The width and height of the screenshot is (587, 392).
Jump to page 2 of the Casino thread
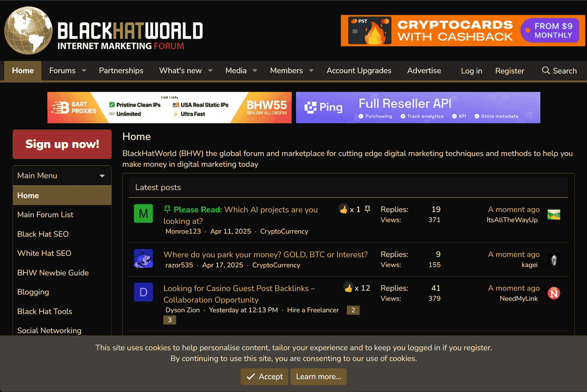(352, 310)
